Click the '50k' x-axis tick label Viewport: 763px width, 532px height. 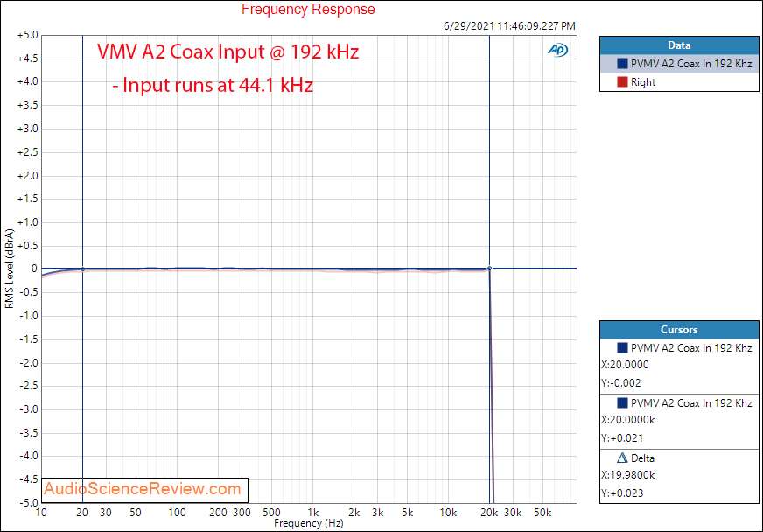(x=542, y=513)
